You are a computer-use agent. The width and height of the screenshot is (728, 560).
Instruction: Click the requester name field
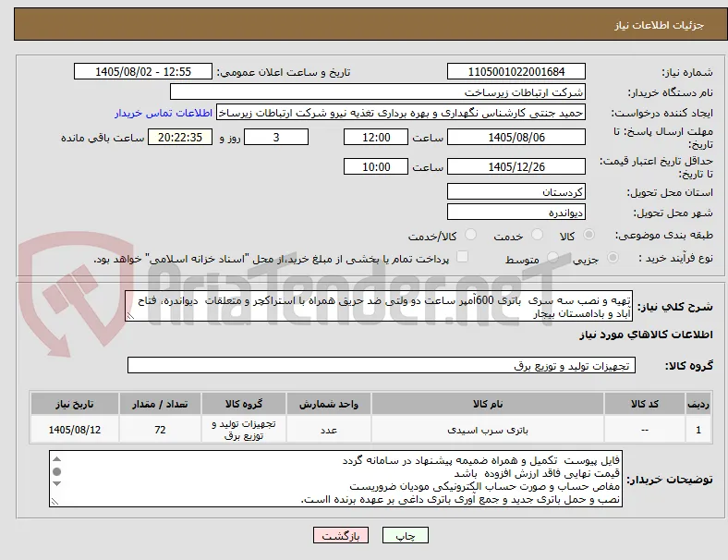pyautogui.click(x=401, y=113)
